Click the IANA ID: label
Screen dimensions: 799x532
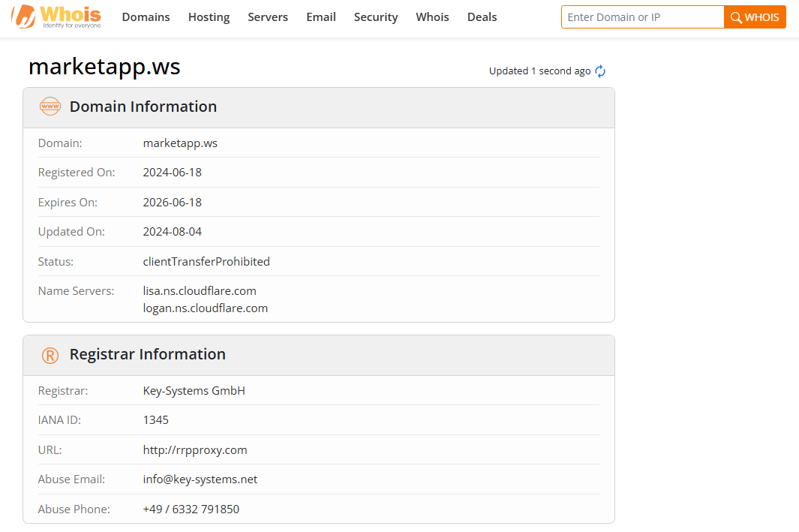tap(59, 420)
